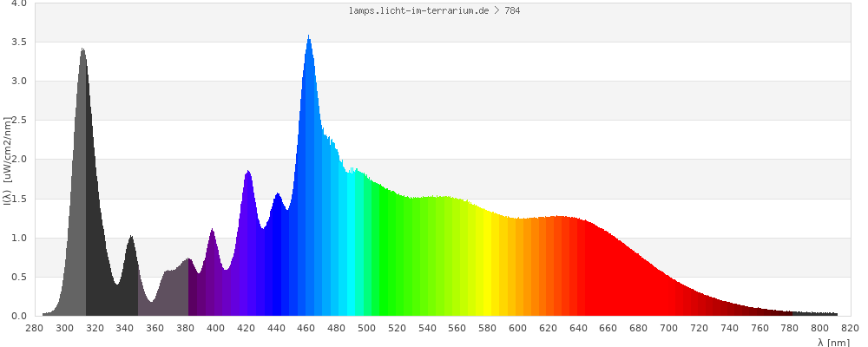Click the cyan band of the spectrum

(x=354, y=252)
